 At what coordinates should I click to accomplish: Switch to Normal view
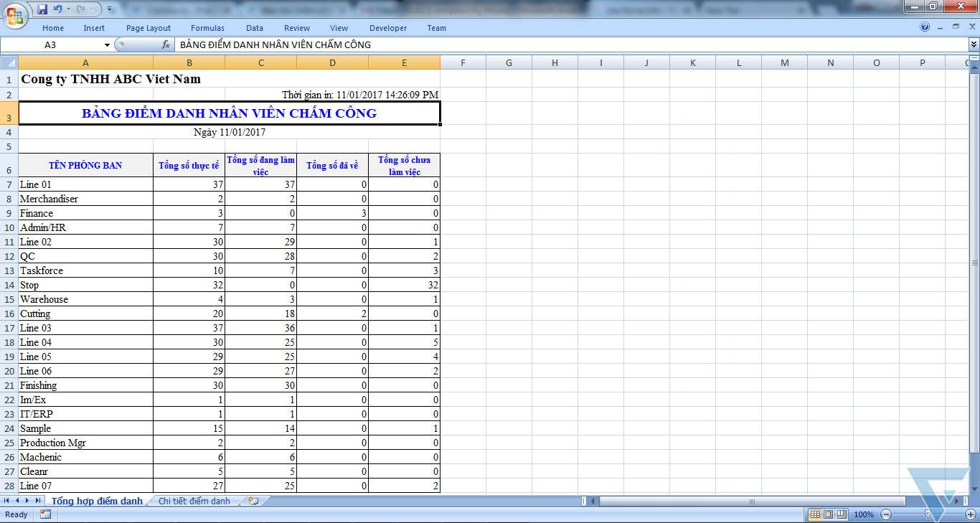[x=815, y=514]
